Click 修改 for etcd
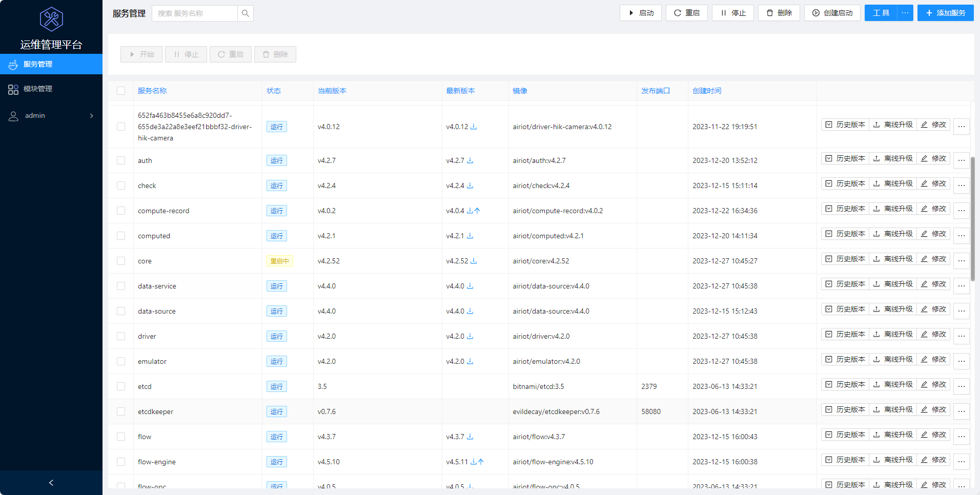 (933, 384)
